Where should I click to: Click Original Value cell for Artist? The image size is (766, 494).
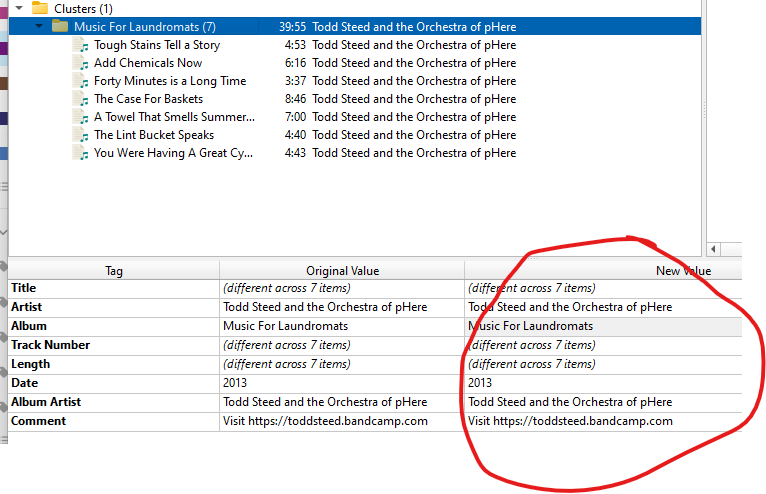click(x=342, y=307)
